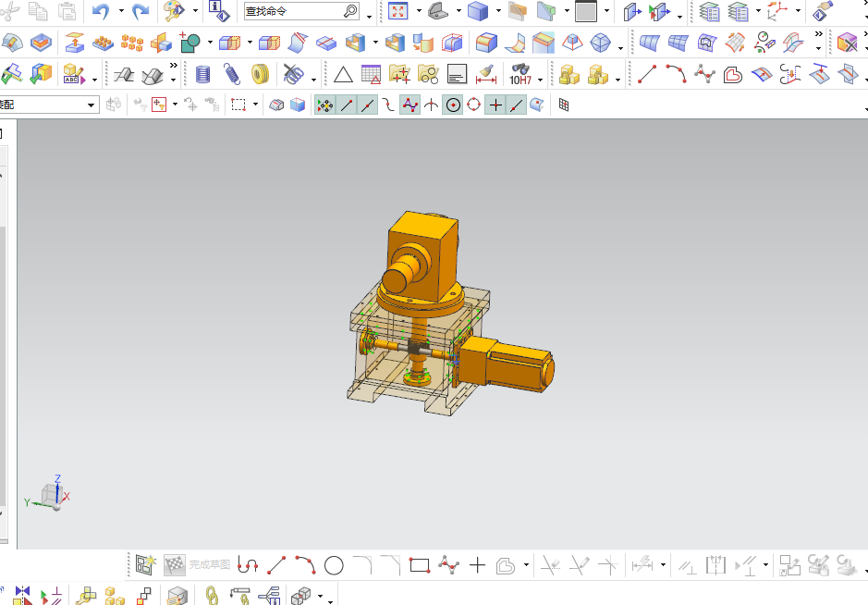Toggle Midpoint snap option
The image size is (868, 605).
pyautogui.click(x=368, y=105)
